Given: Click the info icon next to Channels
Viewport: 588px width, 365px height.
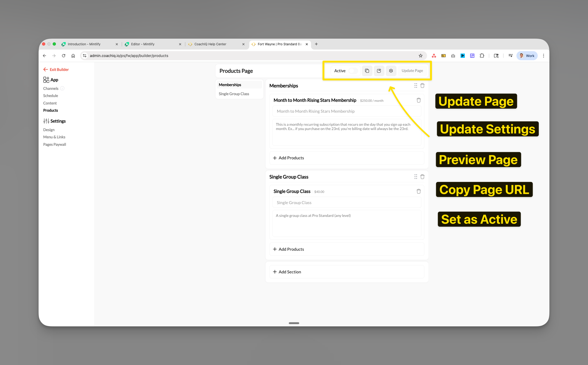Looking at the screenshot, I should click(62, 88).
